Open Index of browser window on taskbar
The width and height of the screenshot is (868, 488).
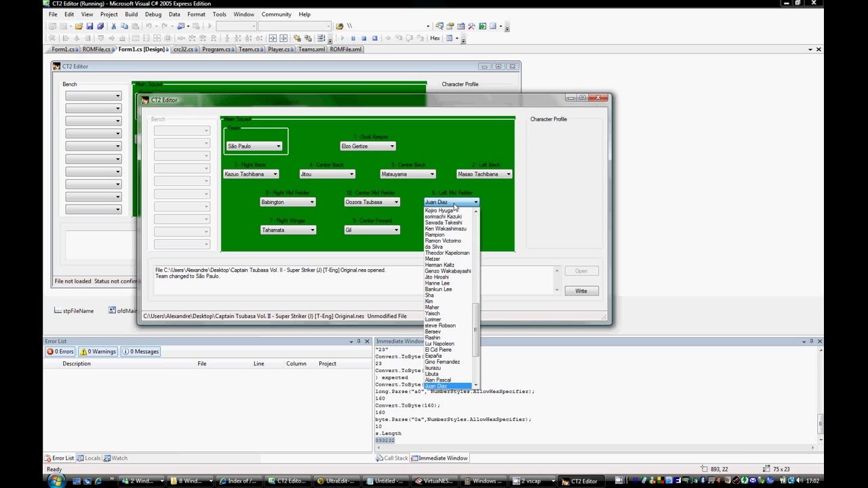coord(237,481)
